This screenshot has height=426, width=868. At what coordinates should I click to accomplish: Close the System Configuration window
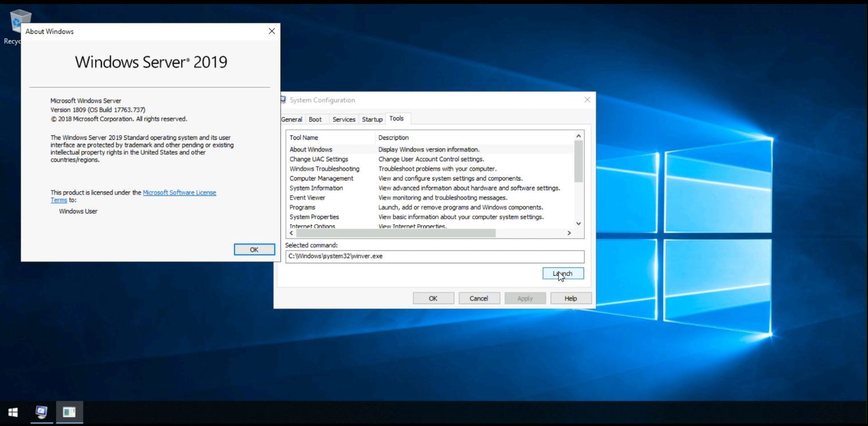point(587,100)
